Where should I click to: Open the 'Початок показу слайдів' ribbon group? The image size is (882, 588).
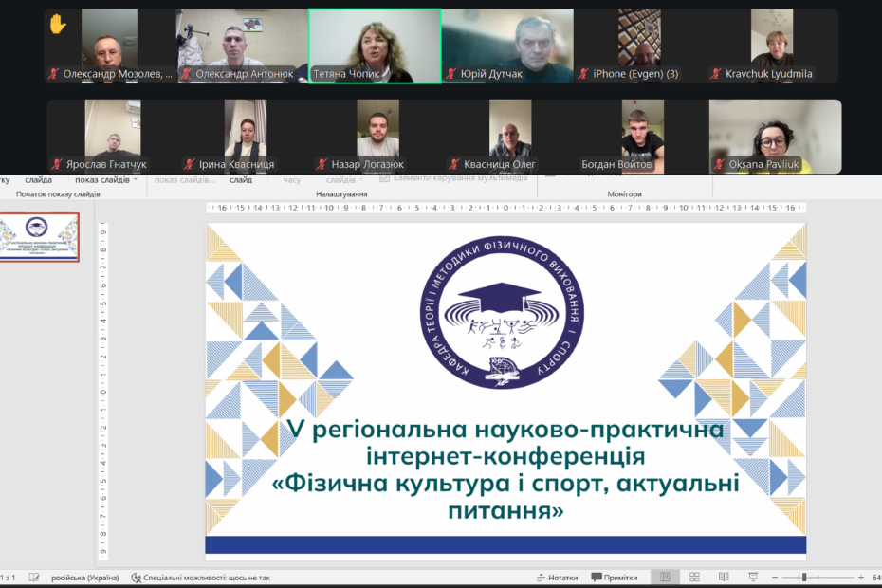tap(59, 193)
